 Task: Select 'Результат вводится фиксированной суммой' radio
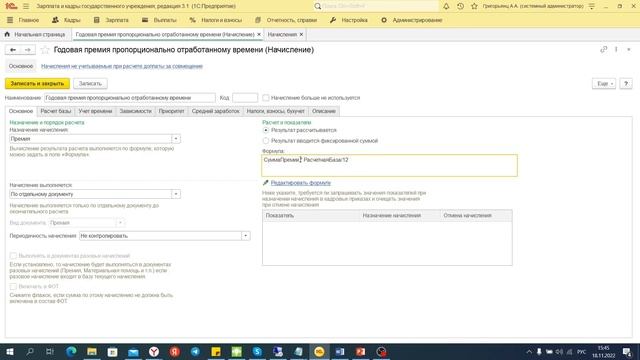(266, 141)
